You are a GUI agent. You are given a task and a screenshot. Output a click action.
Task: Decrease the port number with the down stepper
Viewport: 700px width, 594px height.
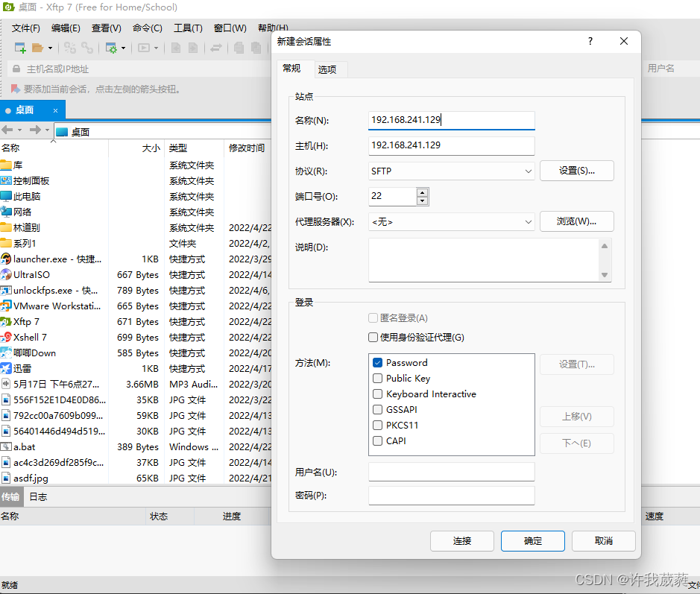tap(423, 200)
